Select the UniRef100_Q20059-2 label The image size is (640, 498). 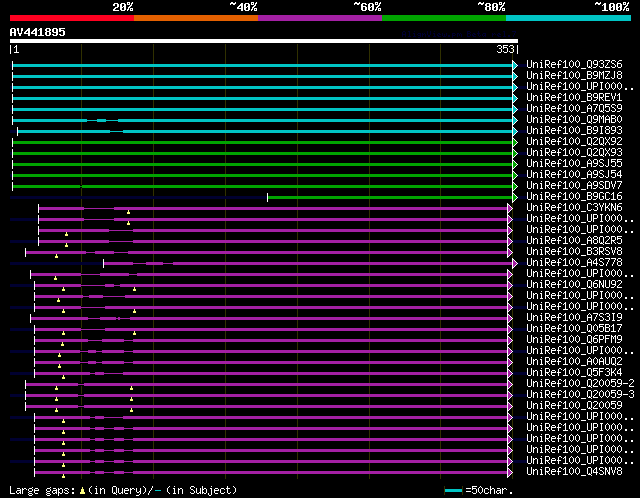pyautogui.click(x=580, y=384)
